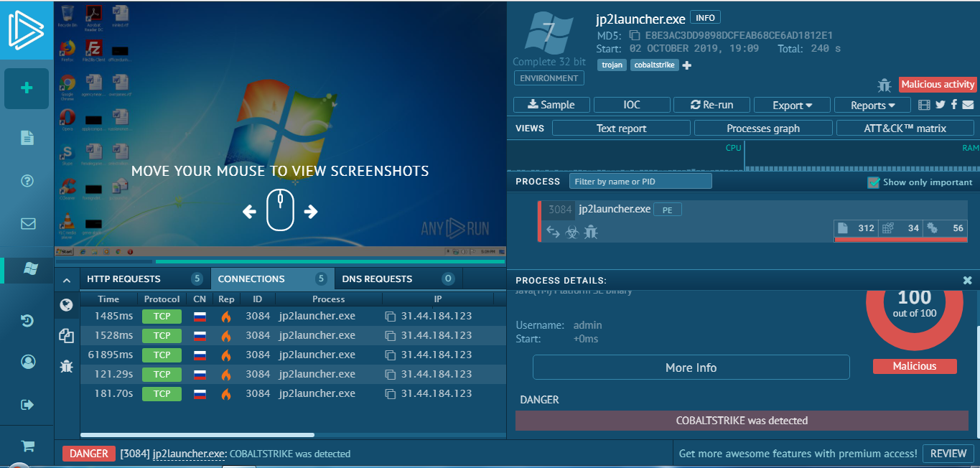Click the red DANGER label in footer
The image size is (980, 468).
[88, 454]
